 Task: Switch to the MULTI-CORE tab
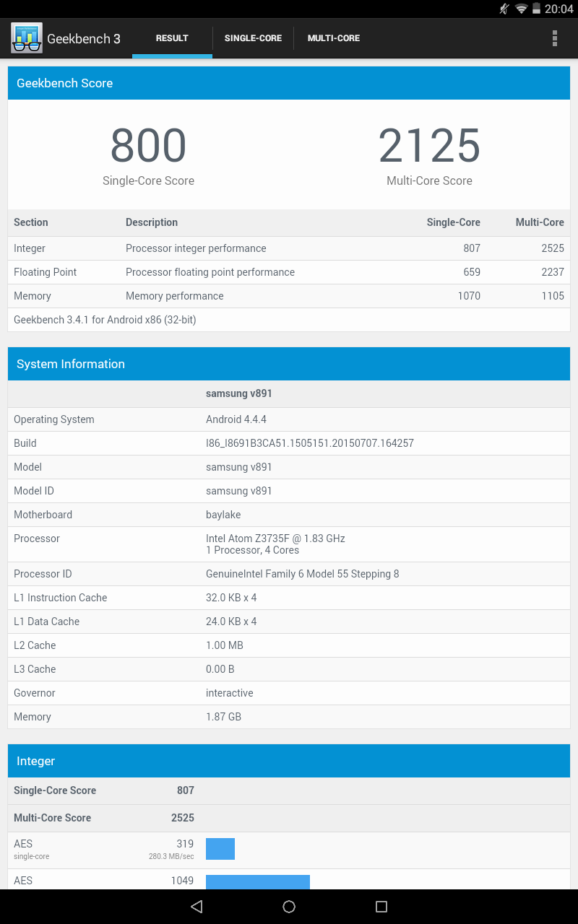click(334, 38)
